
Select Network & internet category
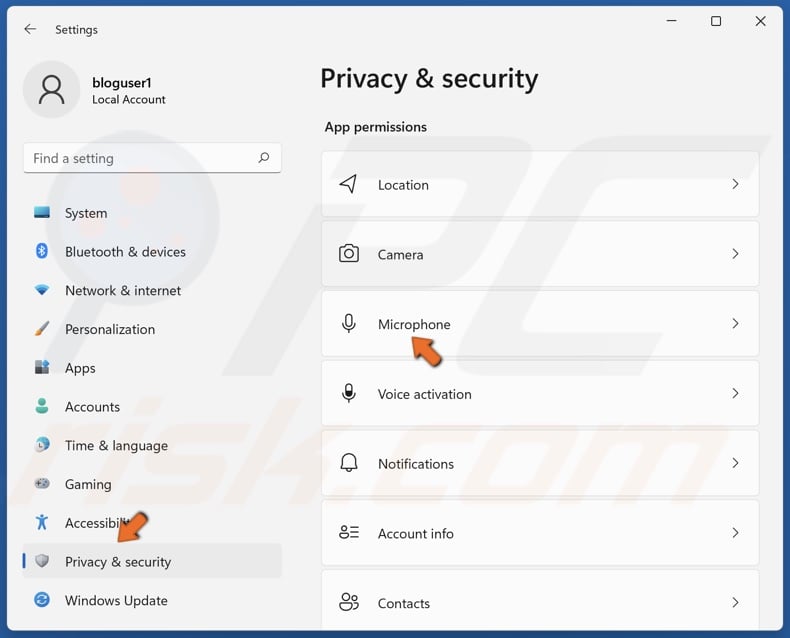click(x=152, y=290)
